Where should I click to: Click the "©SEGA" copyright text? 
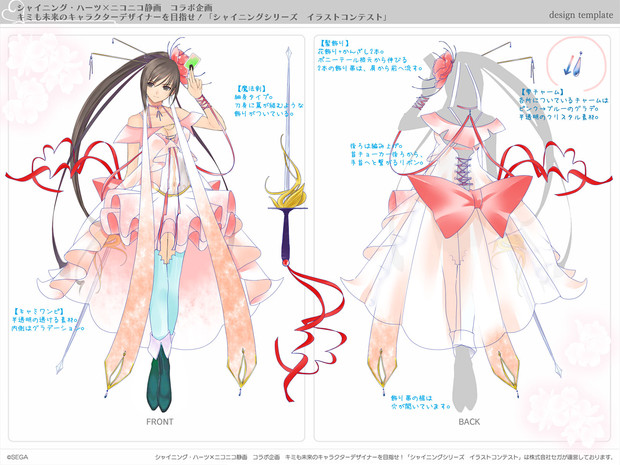coord(17,457)
